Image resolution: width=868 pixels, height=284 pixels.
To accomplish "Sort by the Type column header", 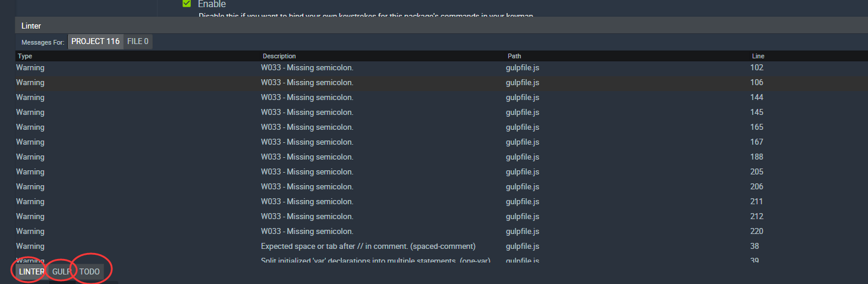I will pos(25,56).
